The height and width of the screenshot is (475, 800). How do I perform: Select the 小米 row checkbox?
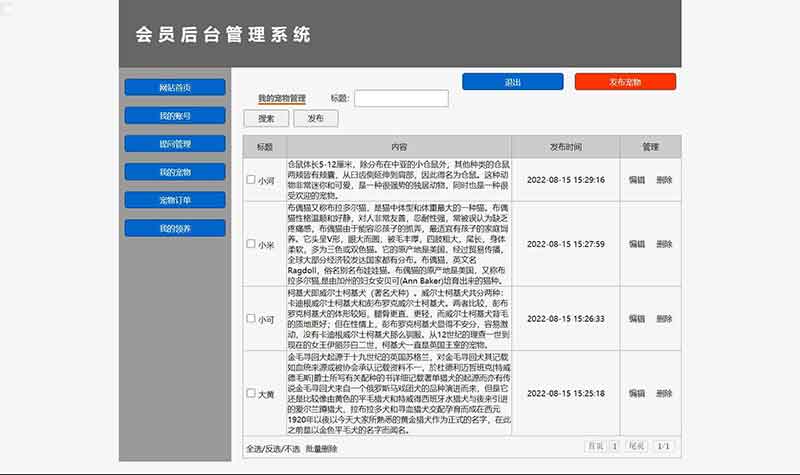pos(251,244)
